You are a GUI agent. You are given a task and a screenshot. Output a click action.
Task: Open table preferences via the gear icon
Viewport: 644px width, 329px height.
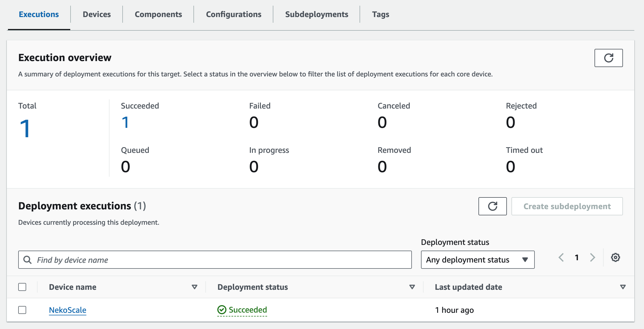616,257
